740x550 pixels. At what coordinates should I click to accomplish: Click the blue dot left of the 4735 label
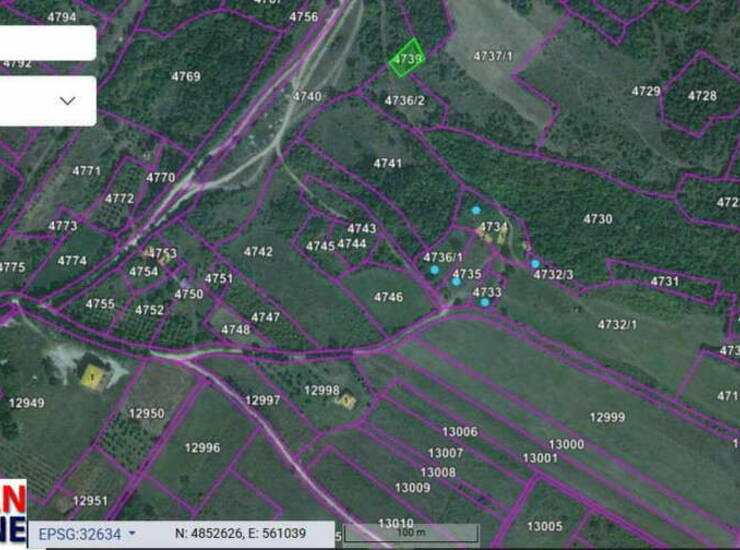pos(434,270)
